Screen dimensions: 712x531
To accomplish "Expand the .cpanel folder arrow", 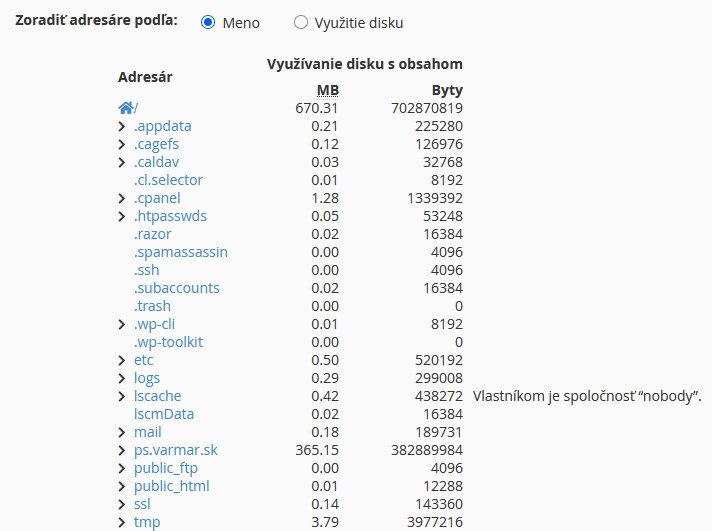I will tap(121, 199).
